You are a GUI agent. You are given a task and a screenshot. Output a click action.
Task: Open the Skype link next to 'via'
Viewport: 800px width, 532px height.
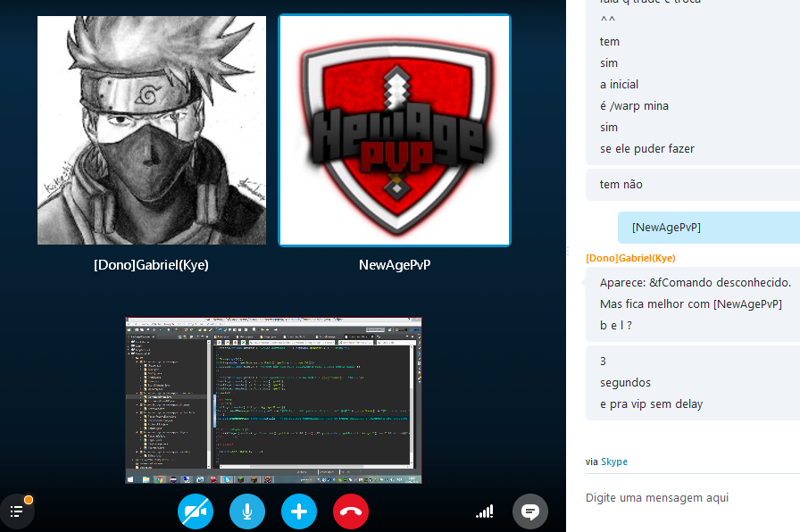pos(614,461)
